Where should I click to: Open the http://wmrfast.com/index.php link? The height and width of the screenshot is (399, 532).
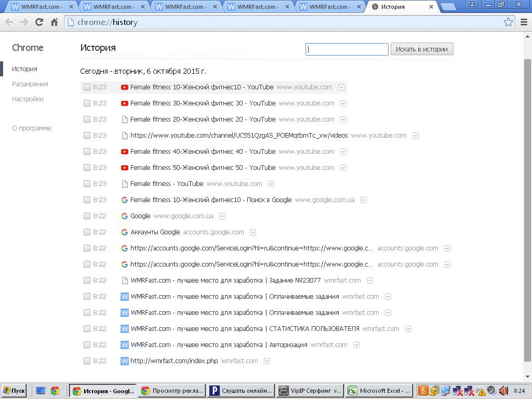point(174,361)
